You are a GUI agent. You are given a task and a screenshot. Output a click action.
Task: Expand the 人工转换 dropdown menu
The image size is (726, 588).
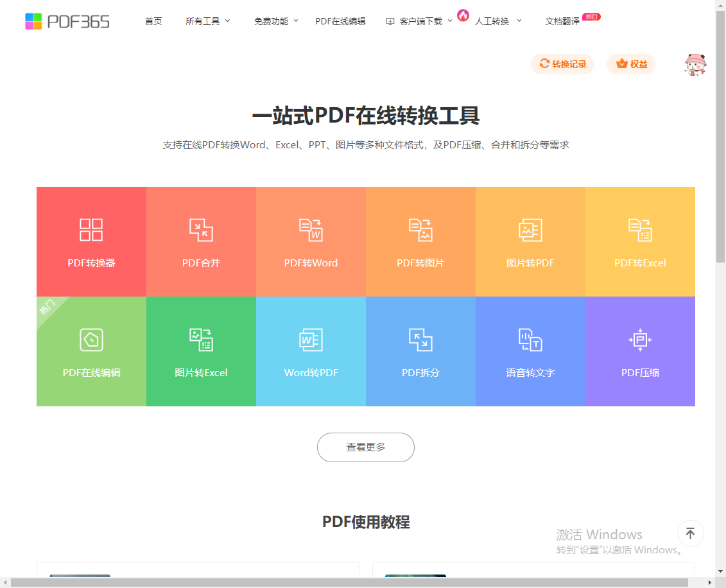(497, 21)
